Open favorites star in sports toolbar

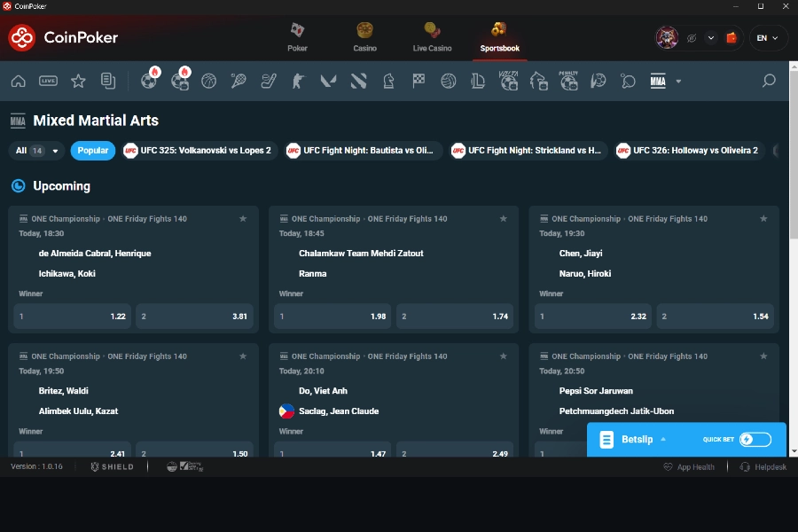click(78, 82)
